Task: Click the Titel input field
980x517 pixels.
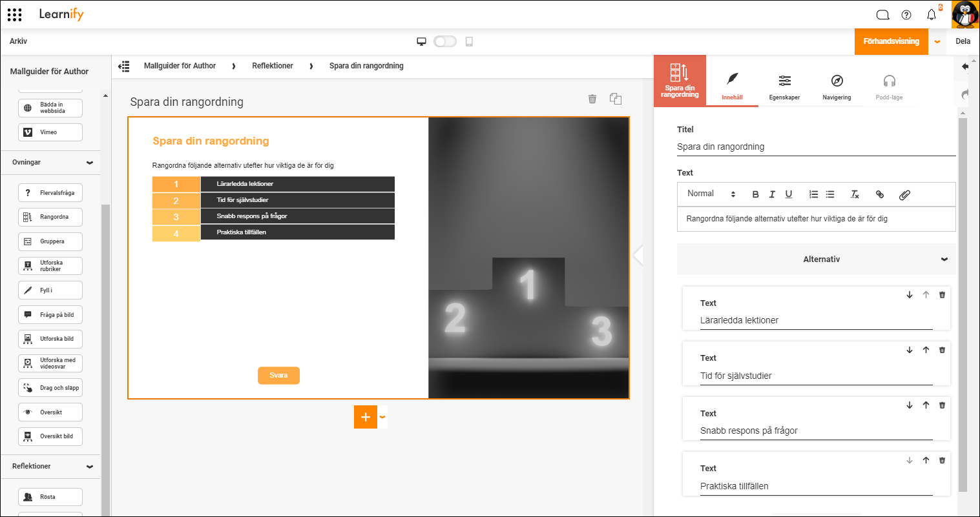Action: 816,147
